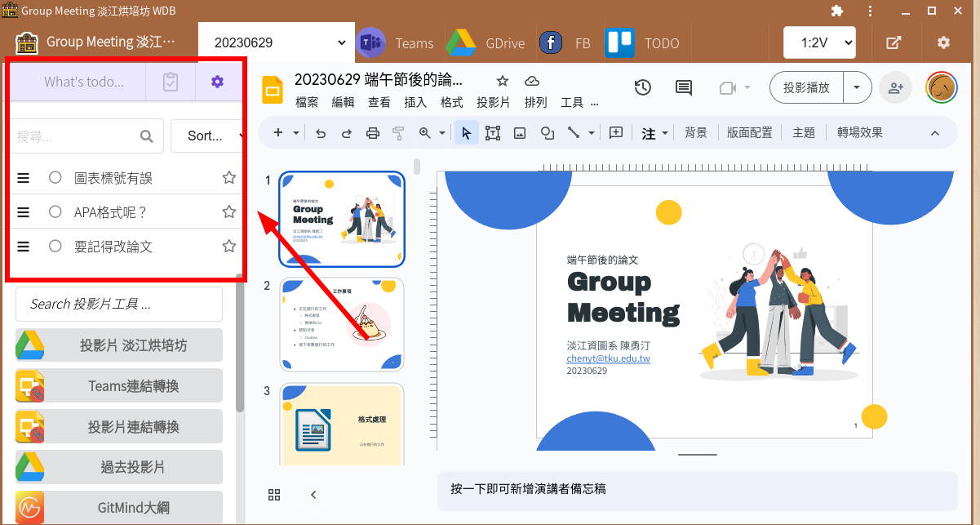Open the FB Facebook icon

[x=552, y=42]
